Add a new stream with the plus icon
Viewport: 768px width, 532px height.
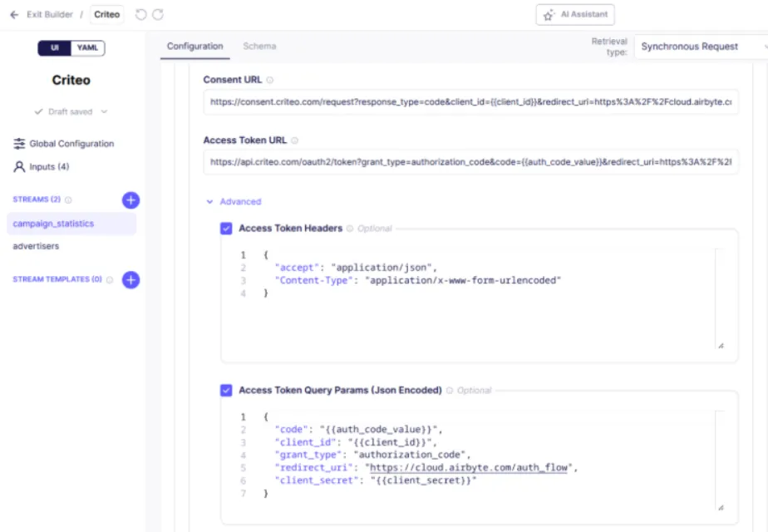[130, 199]
